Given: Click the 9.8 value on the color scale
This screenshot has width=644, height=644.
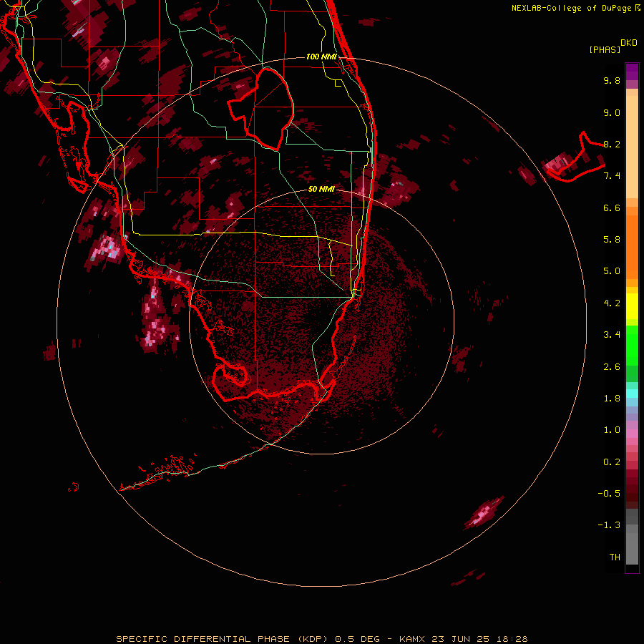Looking at the screenshot, I should point(612,80).
